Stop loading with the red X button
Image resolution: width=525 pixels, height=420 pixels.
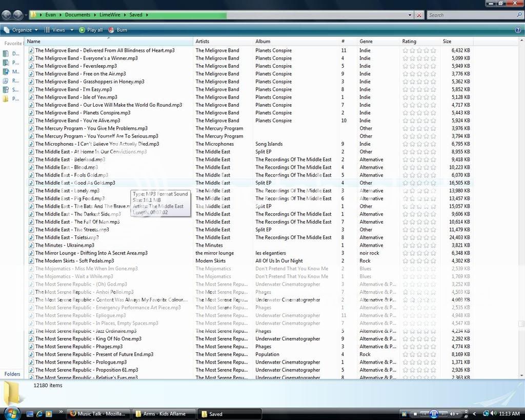point(419,15)
